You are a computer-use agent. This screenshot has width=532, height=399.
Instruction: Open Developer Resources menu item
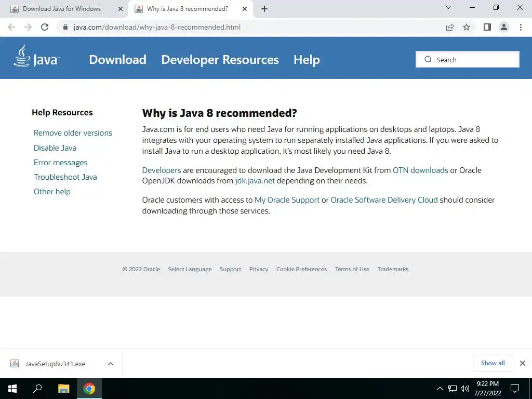220,60
